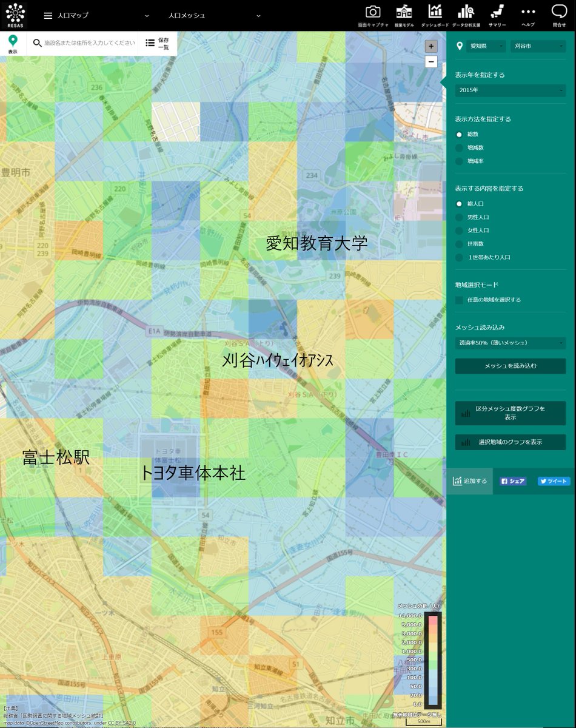
Task: Open the CC BY-SA 2.0 license link
Action: [x=122, y=723]
